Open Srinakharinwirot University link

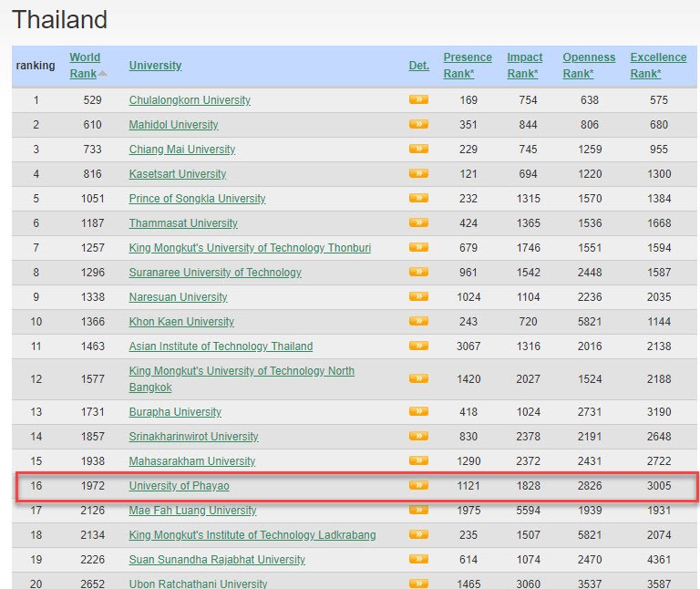tap(194, 437)
